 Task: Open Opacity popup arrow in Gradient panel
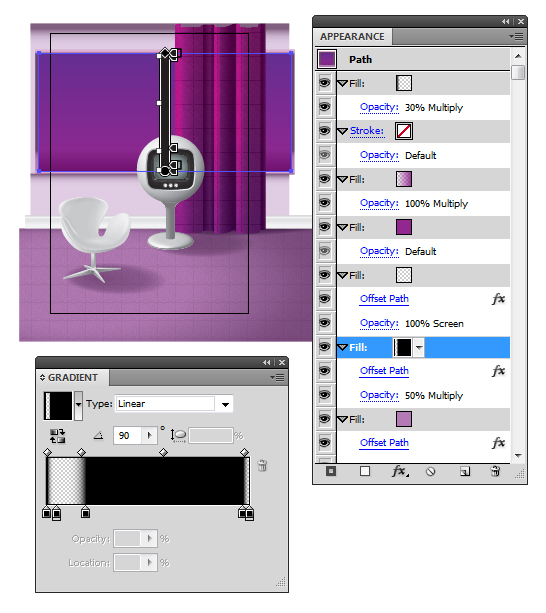pos(149,539)
